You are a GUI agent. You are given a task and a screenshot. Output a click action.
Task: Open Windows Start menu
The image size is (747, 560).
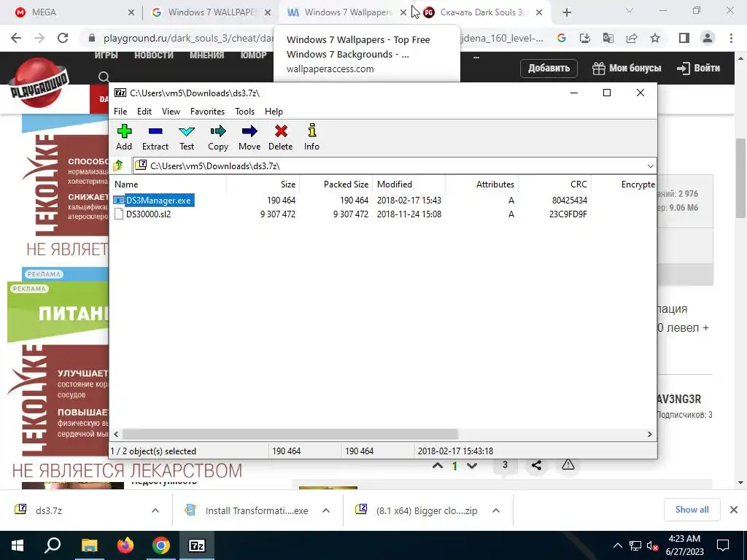(18, 545)
